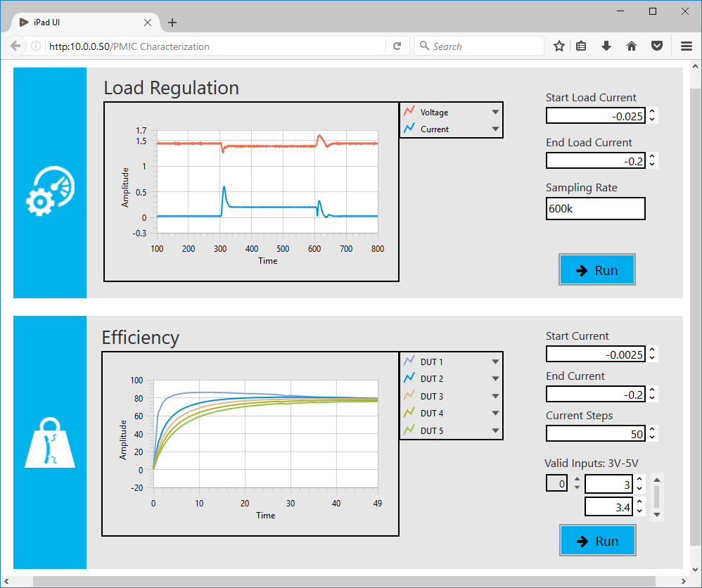
Task: Reload the PMIC Characterization page
Action: [397, 46]
